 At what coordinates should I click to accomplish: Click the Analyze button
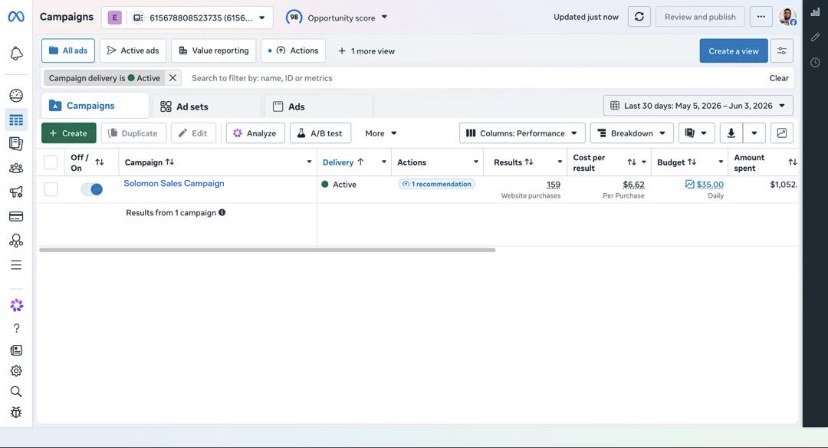click(255, 133)
